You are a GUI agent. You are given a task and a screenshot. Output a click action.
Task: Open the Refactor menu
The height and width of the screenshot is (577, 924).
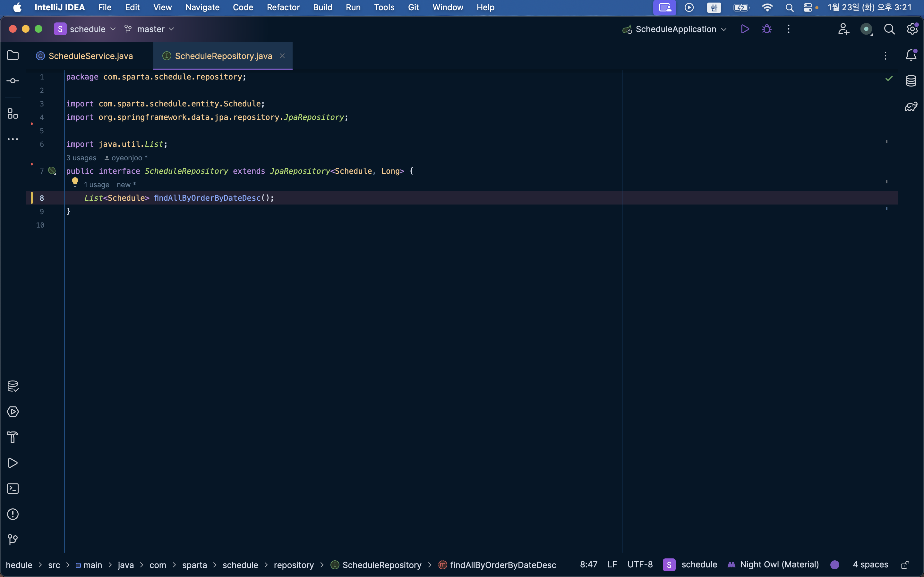pos(283,7)
